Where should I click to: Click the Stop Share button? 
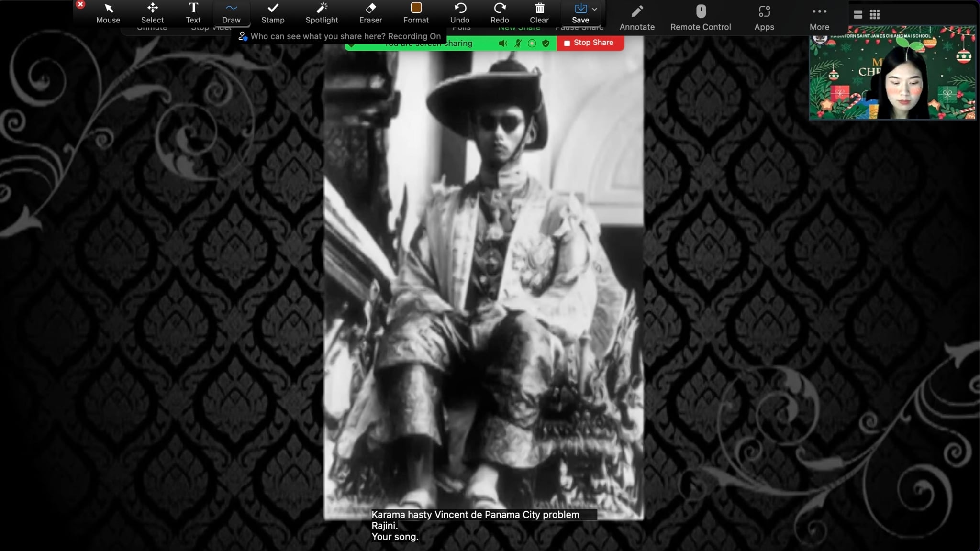(590, 43)
